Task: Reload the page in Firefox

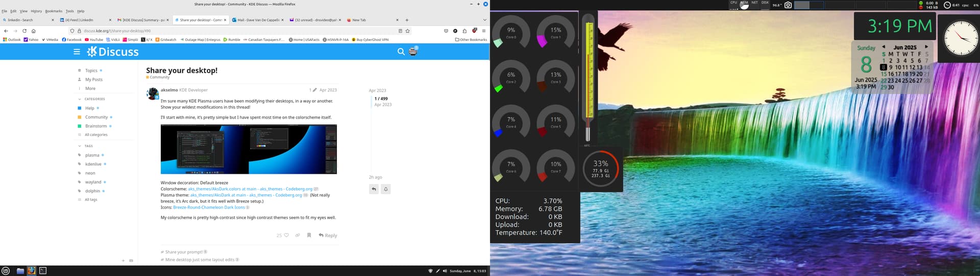Action: 24,31
